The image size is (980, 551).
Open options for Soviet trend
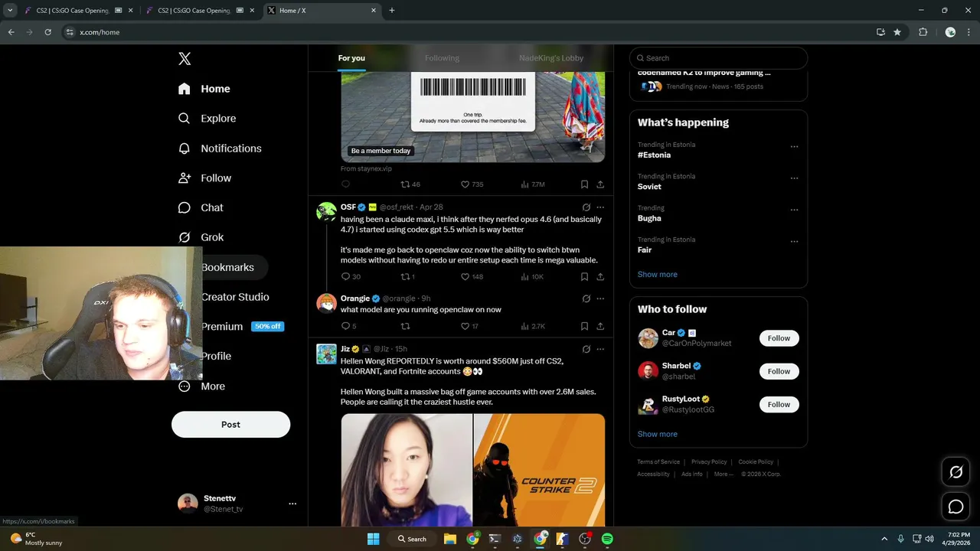coord(794,178)
